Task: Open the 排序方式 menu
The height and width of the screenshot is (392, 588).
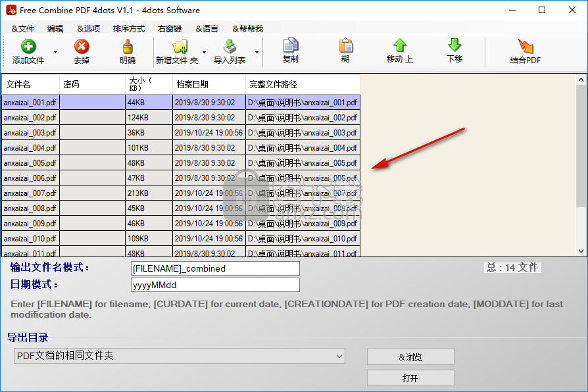Action: coord(129,28)
